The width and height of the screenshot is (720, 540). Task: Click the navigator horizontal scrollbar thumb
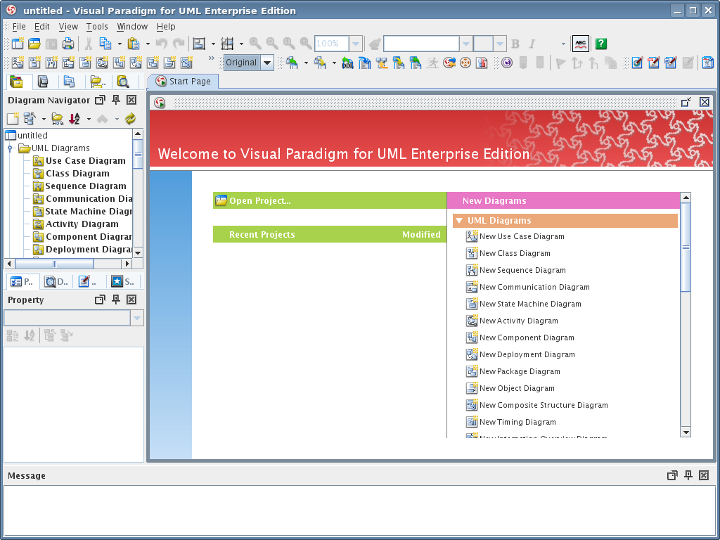click(x=55, y=264)
